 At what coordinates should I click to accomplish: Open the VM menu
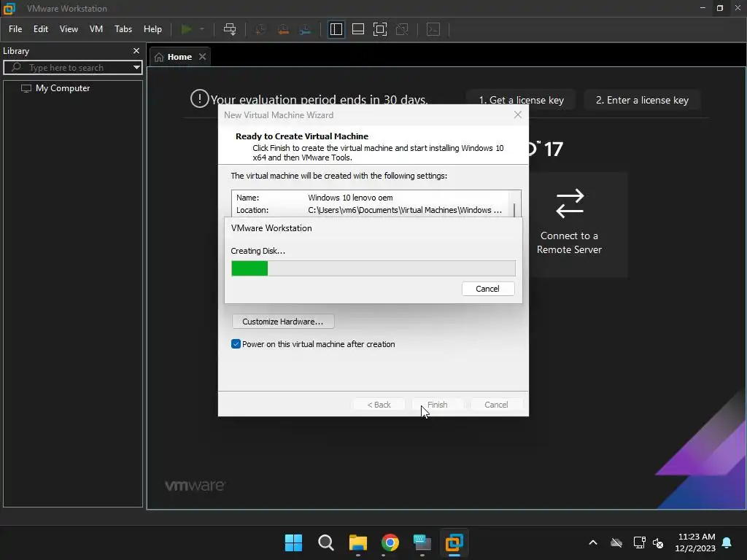pyautogui.click(x=96, y=29)
